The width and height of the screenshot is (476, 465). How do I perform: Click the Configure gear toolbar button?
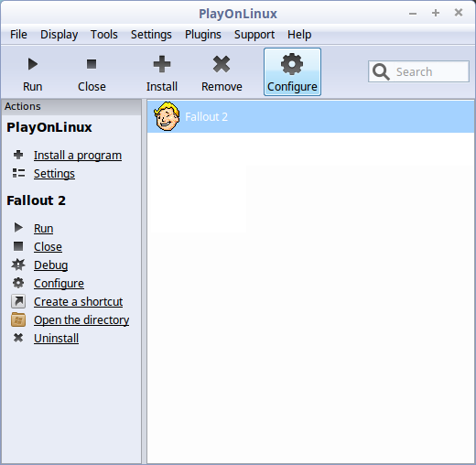coord(292,72)
